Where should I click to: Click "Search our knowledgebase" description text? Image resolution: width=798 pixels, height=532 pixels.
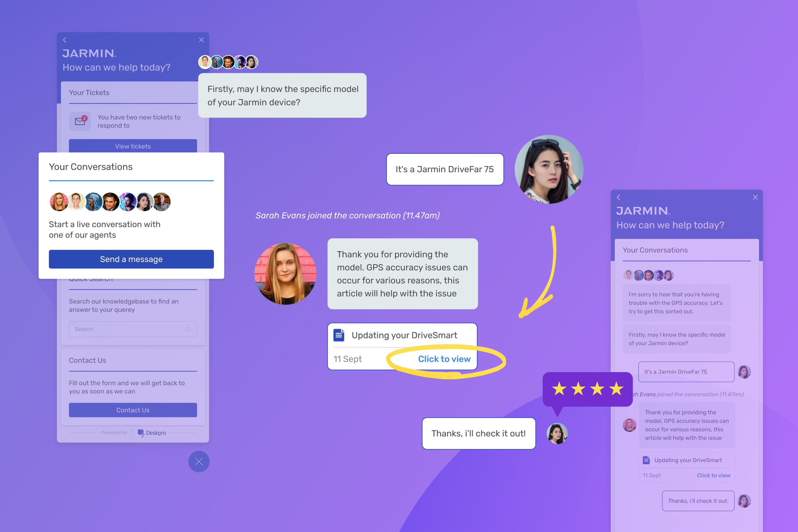point(124,305)
